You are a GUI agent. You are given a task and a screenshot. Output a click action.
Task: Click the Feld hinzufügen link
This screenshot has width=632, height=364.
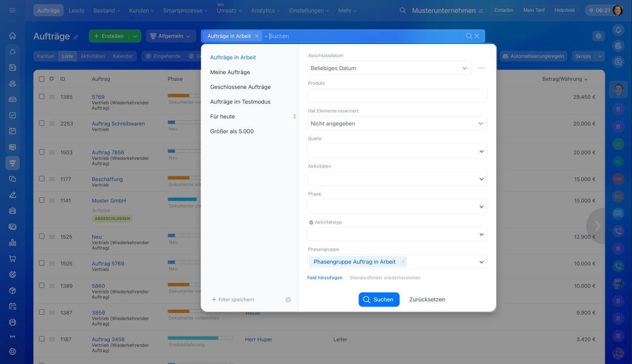(x=325, y=278)
